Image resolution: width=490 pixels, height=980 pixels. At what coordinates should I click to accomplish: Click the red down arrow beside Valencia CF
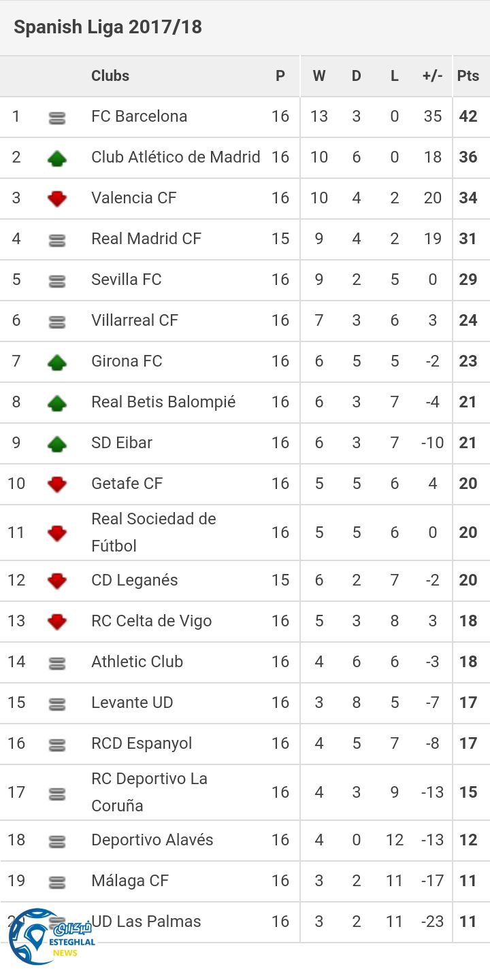pyautogui.click(x=57, y=199)
